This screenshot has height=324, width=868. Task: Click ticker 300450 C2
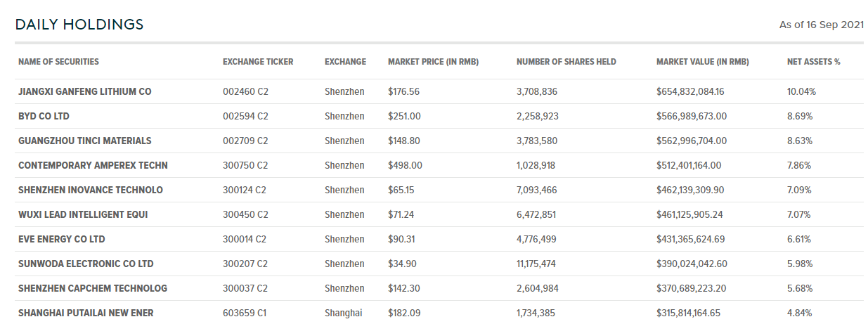click(x=245, y=214)
